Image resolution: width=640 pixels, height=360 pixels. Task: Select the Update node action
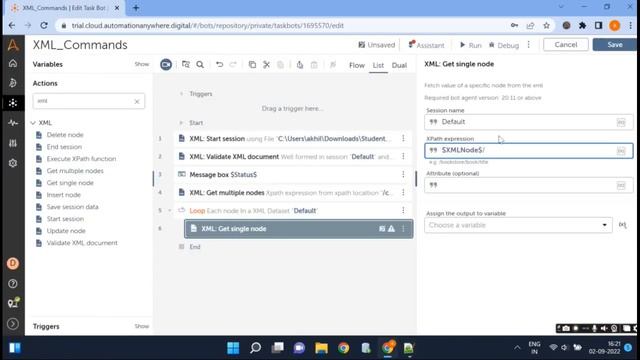(x=66, y=231)
